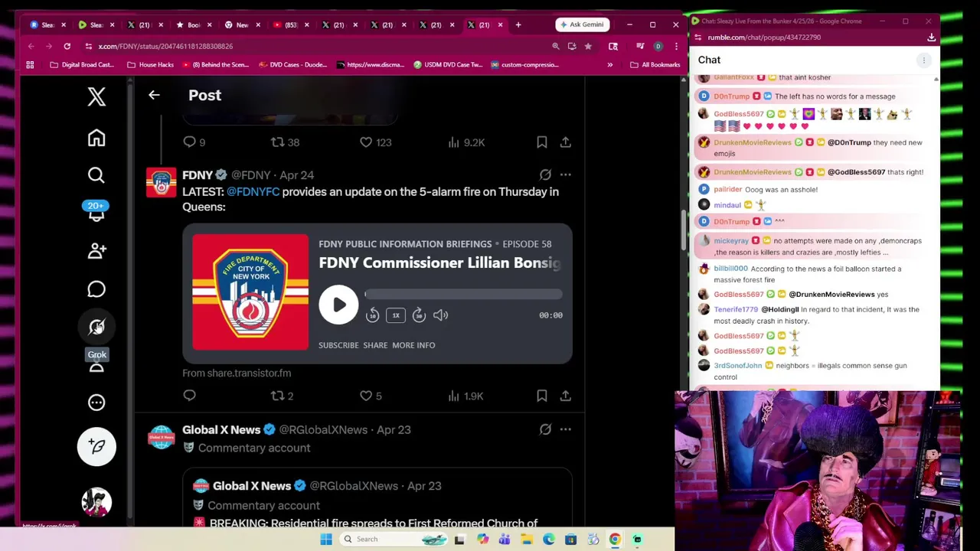Play the FDNY briefing episode
Viewport: 980px width, 551px height.
338,304
